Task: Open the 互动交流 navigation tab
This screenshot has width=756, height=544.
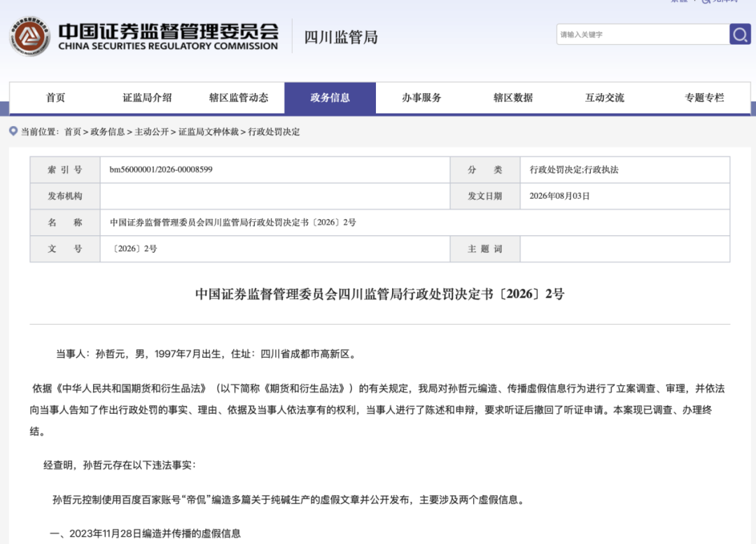Action: tap(605, 98)
